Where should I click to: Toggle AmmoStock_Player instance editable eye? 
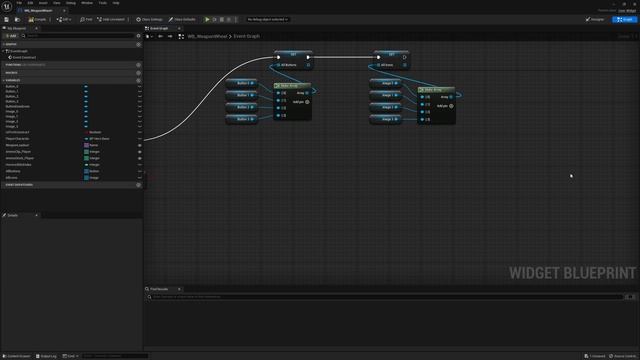(140, 158)
